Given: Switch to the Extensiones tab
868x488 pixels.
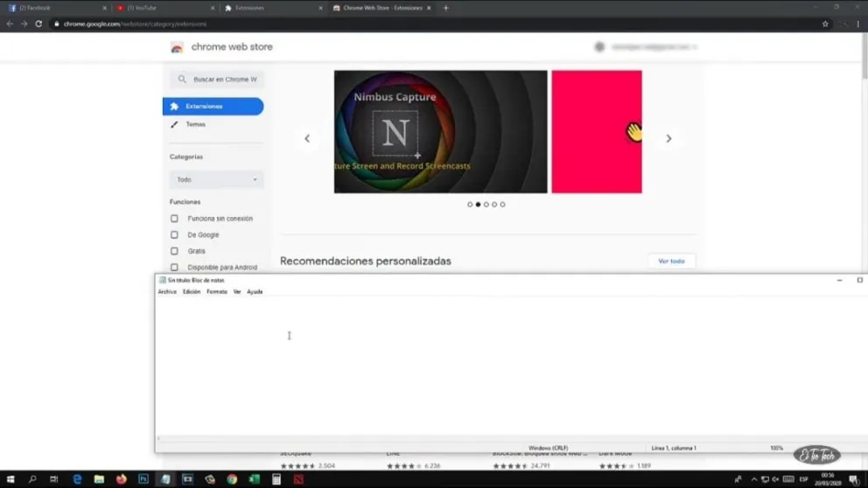Looking at the screenshot, I should pos(273,8).
